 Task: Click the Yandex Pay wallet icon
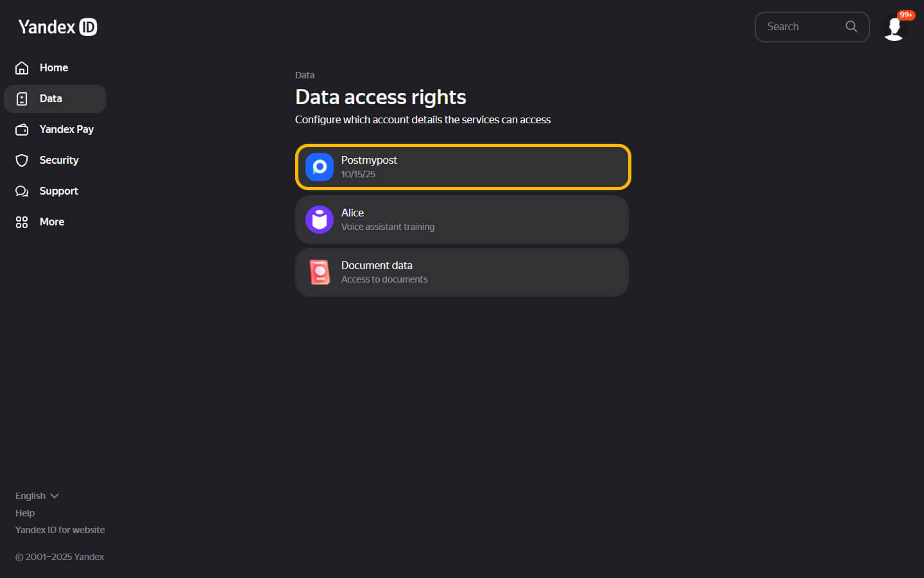[22, 130]
